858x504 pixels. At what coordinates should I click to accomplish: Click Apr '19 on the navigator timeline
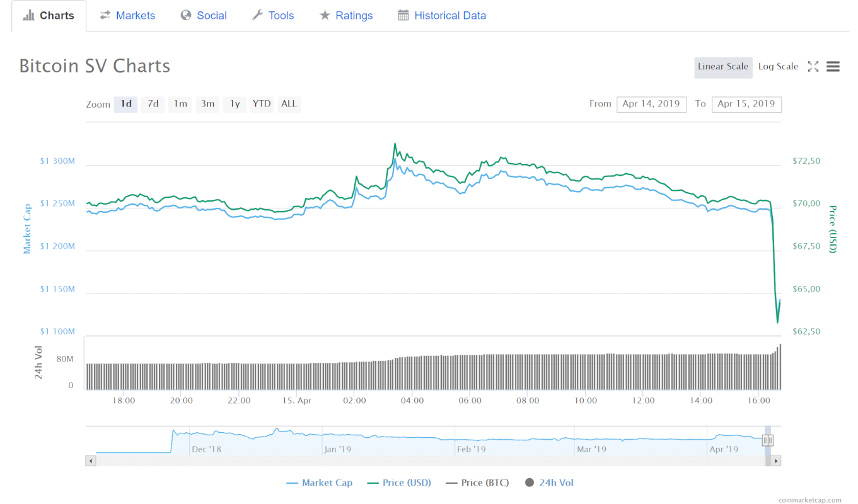pos(724,449)
